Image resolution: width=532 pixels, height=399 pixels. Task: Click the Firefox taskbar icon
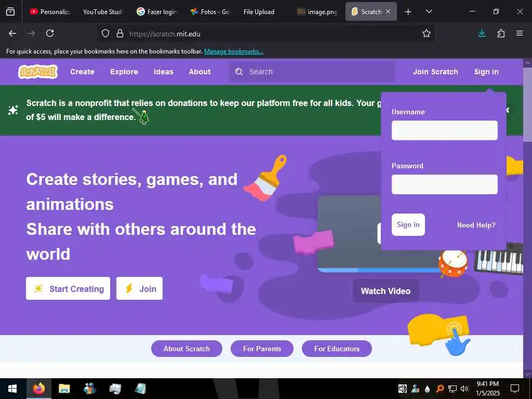coord(38,389)
